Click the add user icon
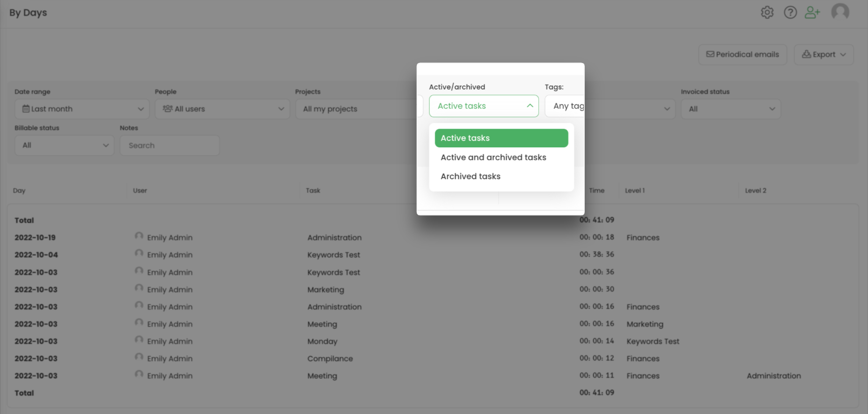Screen dimensions: 868x414 pos(812,12)
